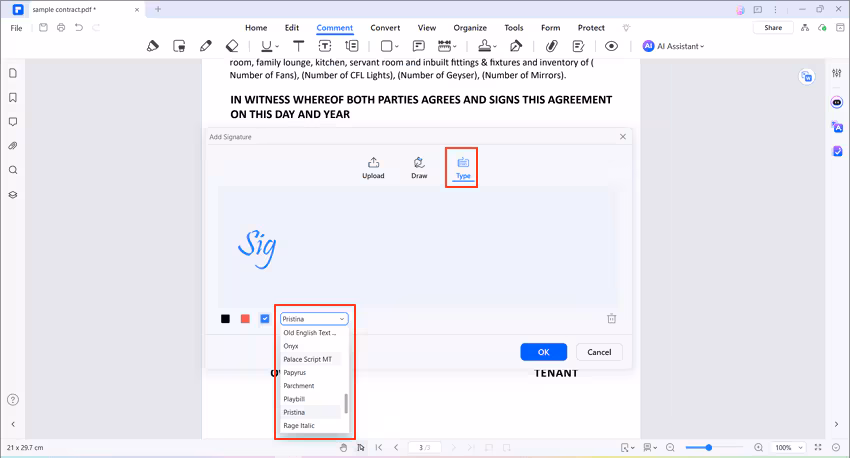Open the comment edit note icon
Image resolution: width=850 pixels, height=458 pixels.
point(578,46)
